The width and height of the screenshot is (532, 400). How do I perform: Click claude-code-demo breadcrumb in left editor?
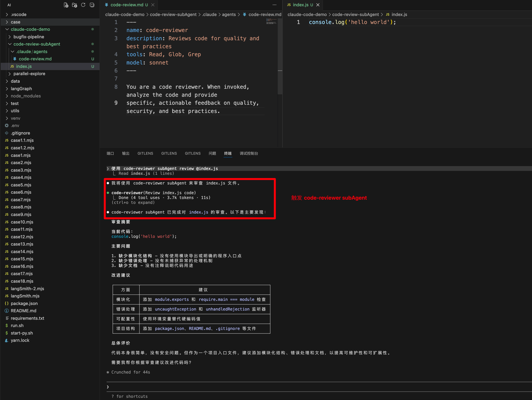point(125,15)
